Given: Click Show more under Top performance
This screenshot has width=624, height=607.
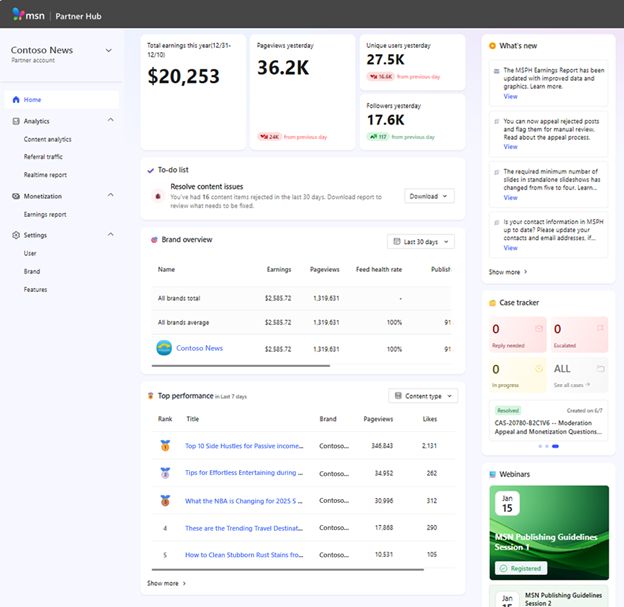Looking at the screenshot, I should [166, 583].
